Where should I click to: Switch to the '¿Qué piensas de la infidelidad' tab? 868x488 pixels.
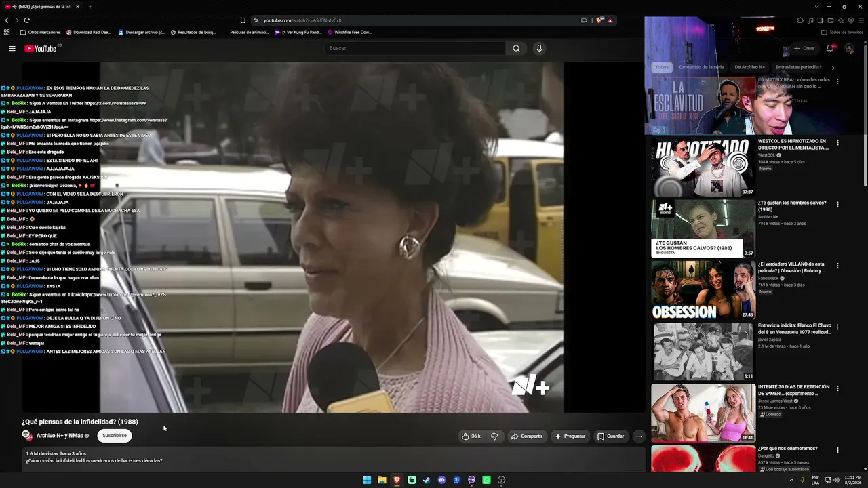42,7
